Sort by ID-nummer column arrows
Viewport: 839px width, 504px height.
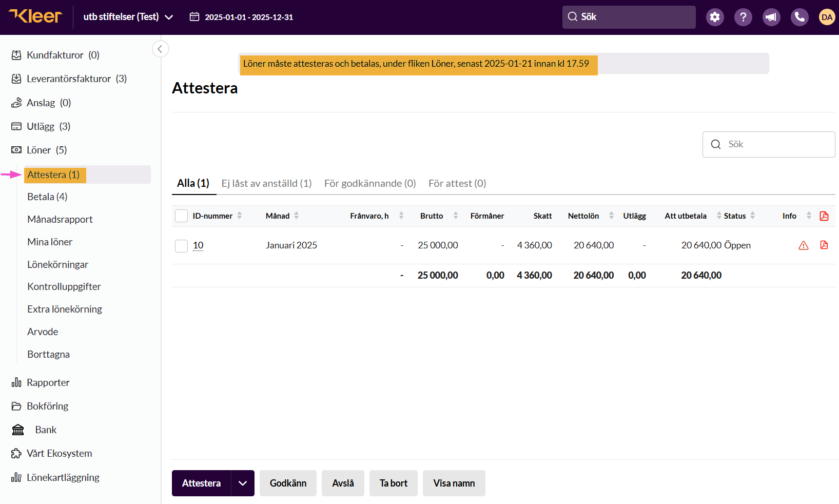point(240,216)
